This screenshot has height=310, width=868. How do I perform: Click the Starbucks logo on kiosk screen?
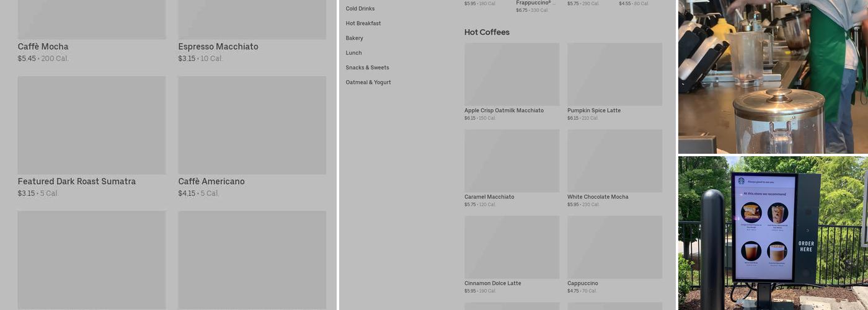(741, 181)
